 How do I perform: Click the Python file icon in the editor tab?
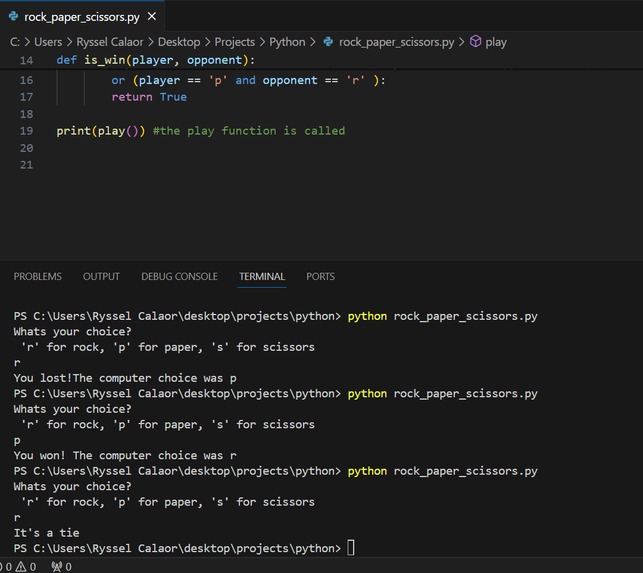tap(14, 16)
